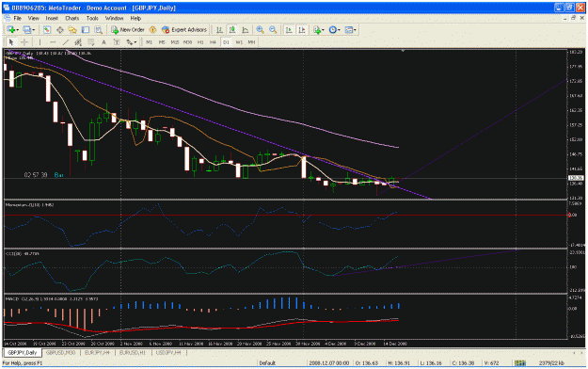
Task: Open the Indicators list icon
Action: [x=317, y=30]
